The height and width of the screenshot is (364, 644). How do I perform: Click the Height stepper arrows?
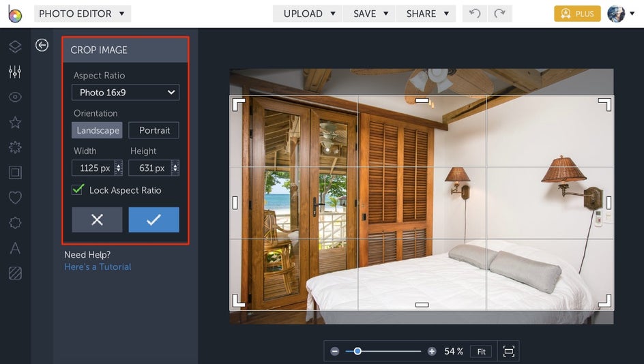175,168
